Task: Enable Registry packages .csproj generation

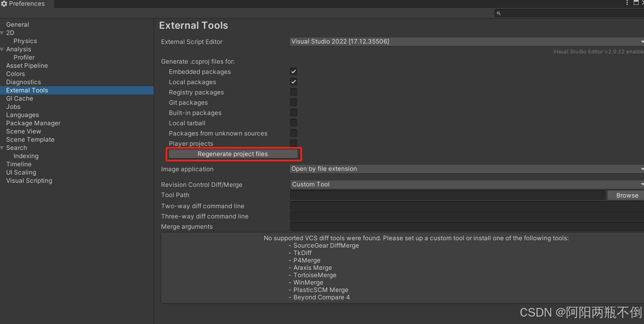Action: [x=293, y=92]
